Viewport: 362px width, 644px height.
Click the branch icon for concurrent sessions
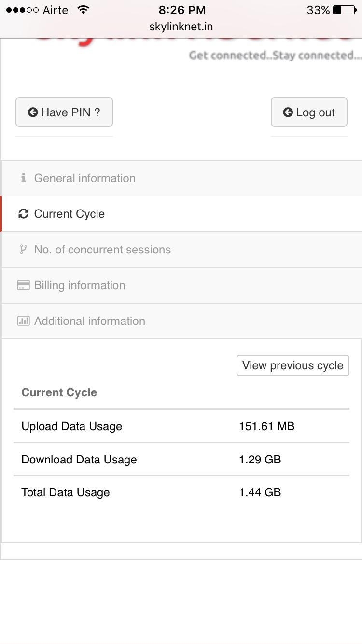coord(23,250)
